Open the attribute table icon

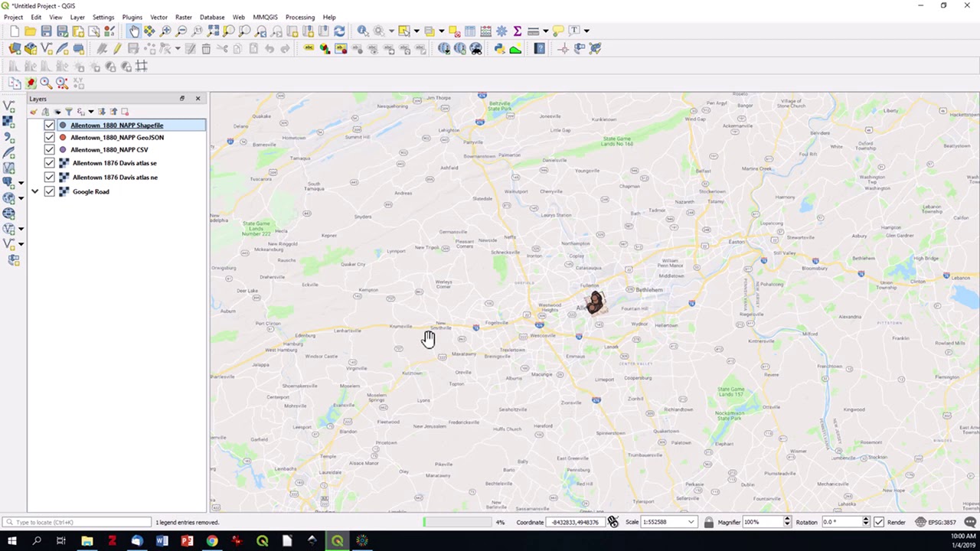[x=469, y=31]
